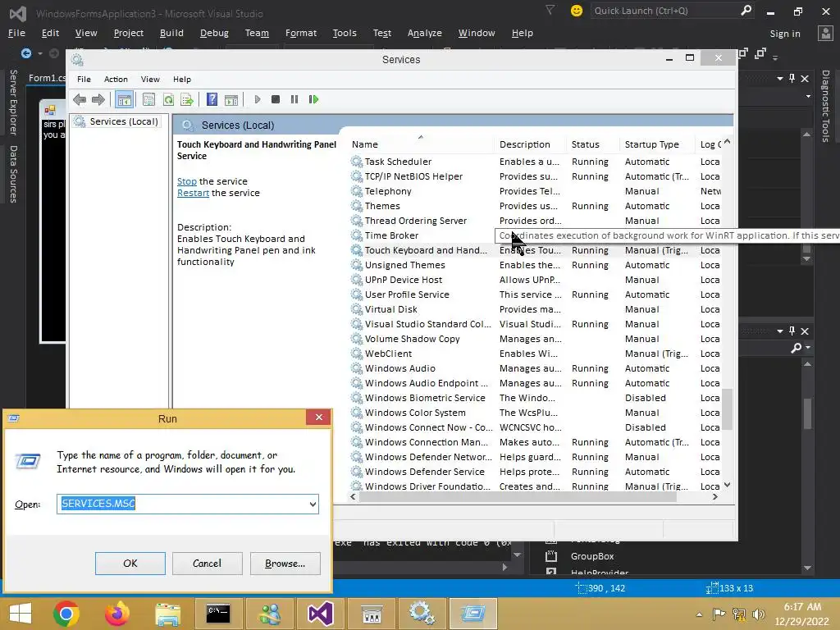Click the pin icon of top-right Visual Studio panel
This screenshot has width=840, height=630.
click(792, 78)
